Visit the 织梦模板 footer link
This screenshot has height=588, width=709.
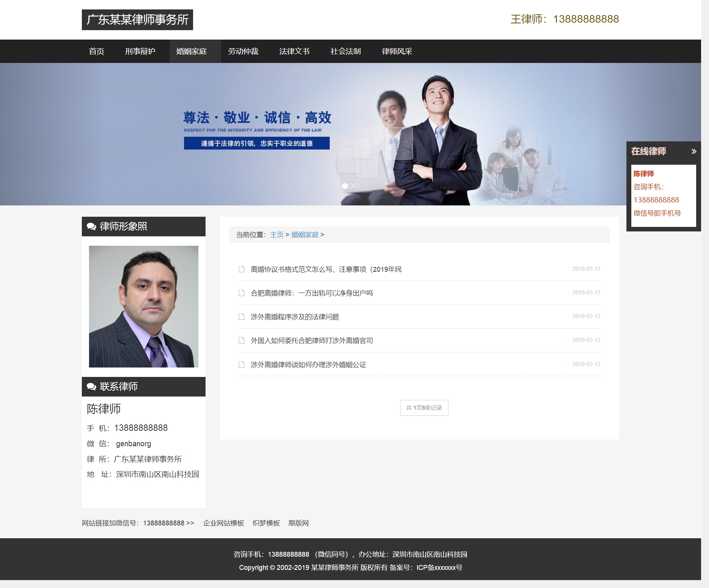266,523
